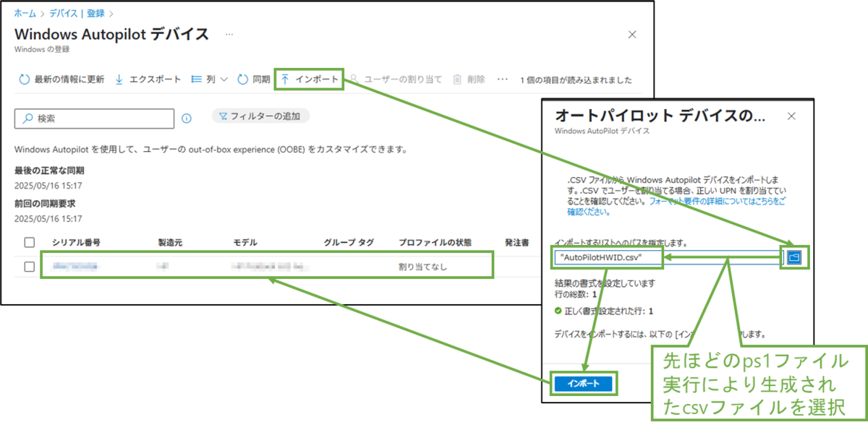Click the 検索 search field

95,119
